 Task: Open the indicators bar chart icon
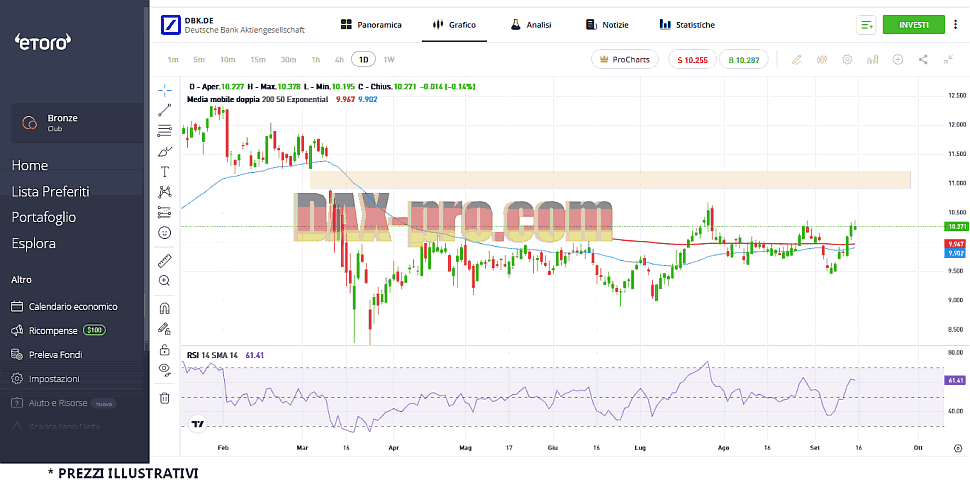pos(873,59)
